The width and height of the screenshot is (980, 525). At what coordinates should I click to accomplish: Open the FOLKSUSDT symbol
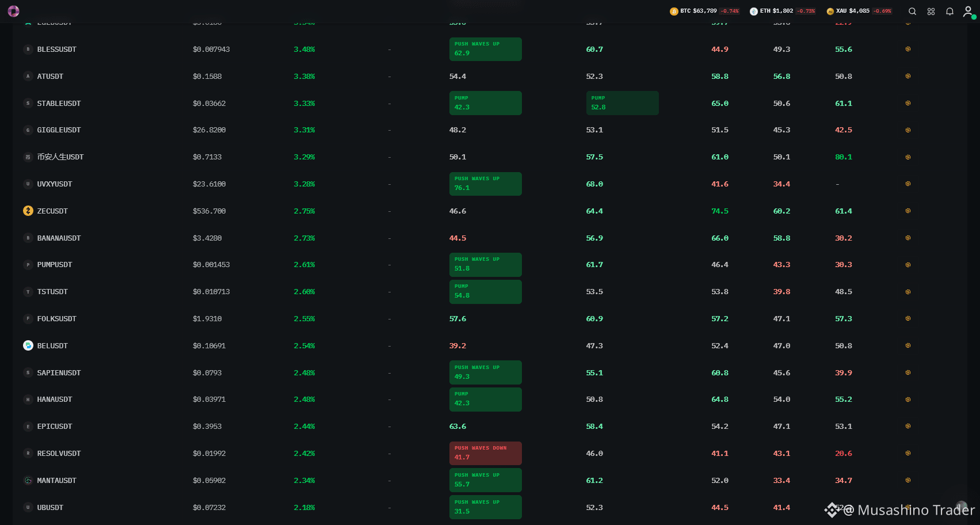57,319
